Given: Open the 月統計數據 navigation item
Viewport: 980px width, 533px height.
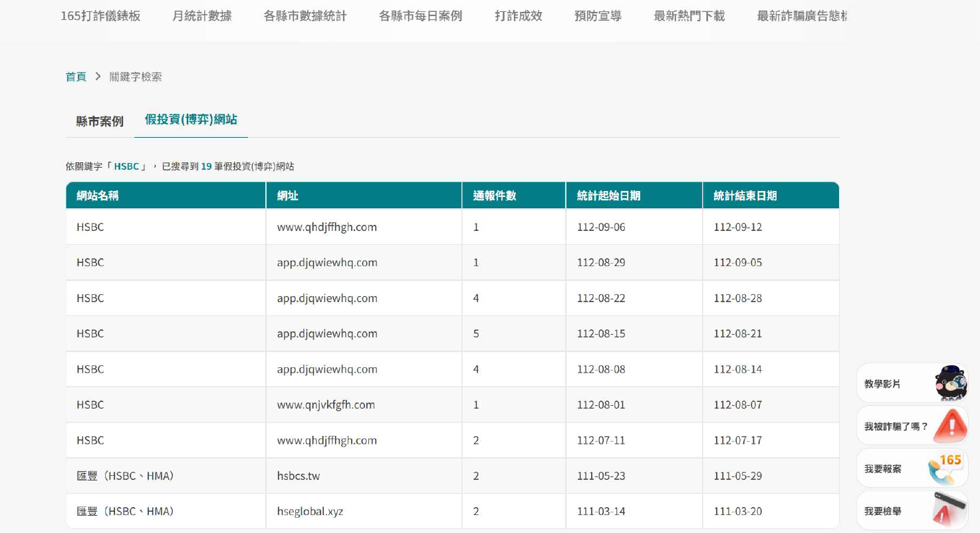Looking at the screenshot, I should (202, 16).
